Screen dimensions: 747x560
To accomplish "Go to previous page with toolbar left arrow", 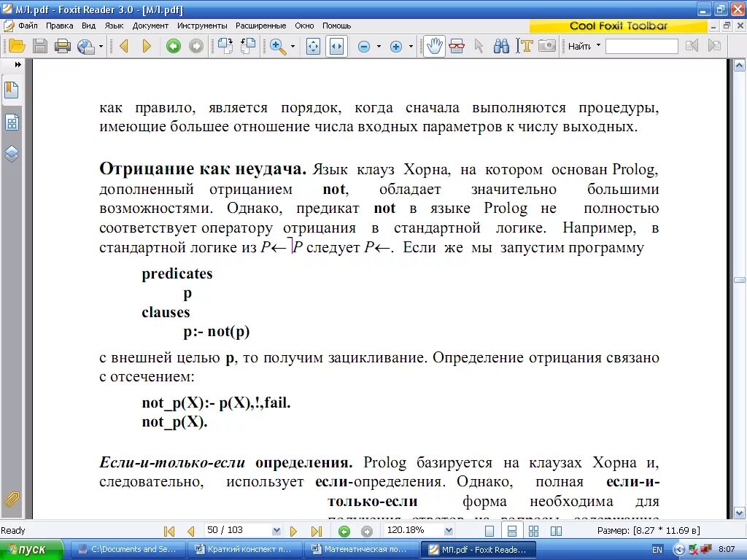I will pos(124,46).
